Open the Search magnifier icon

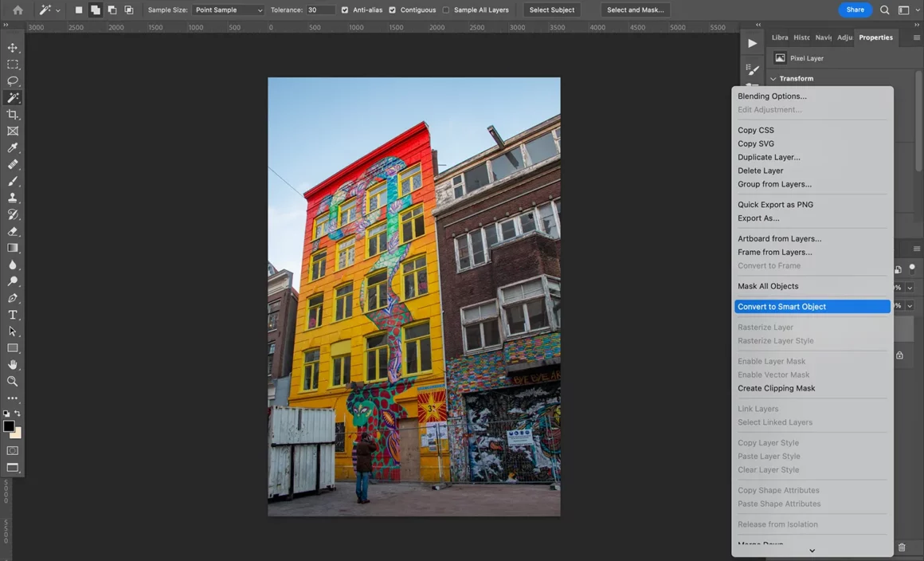[x=884, y=10]
